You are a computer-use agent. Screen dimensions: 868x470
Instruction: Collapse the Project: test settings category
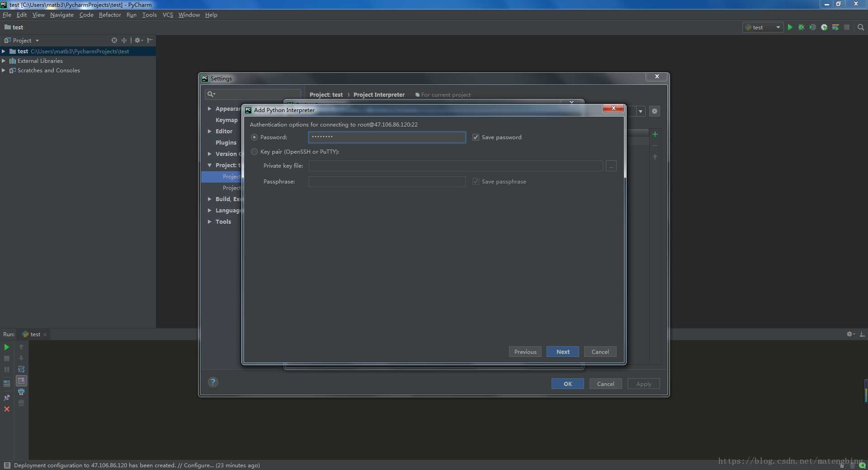pos(209,165)
